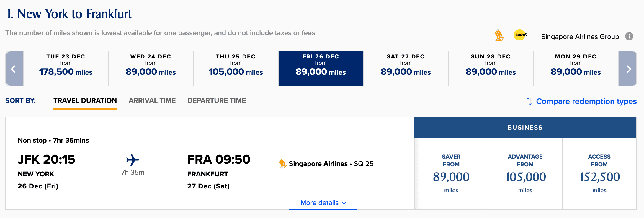
Task: Select the MON 29 DEC date card
Action: tap(576, 68)
